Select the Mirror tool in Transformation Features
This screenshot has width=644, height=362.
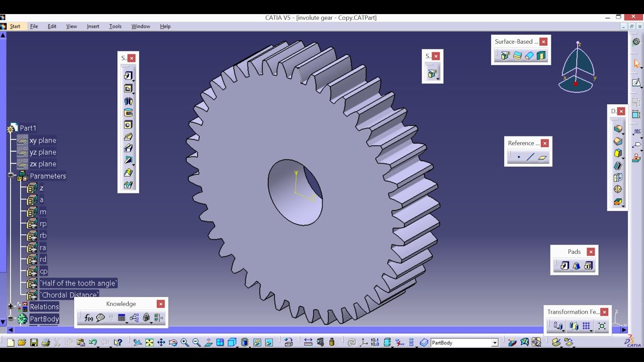point(574,326)
